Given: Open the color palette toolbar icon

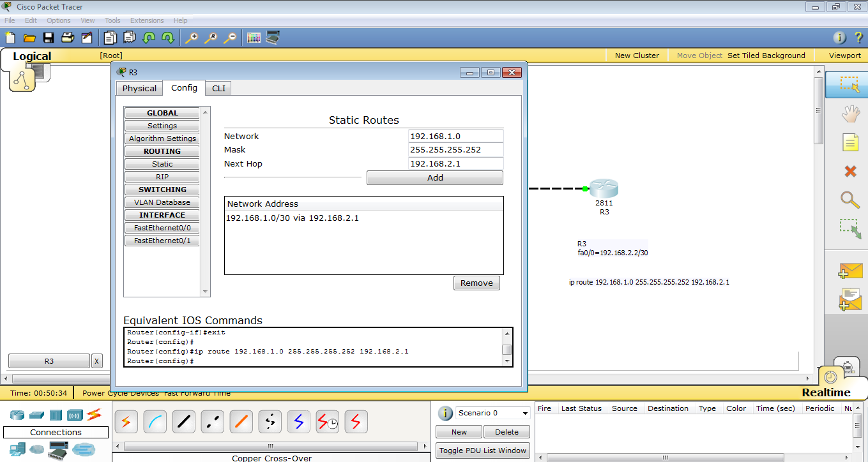Looking at the screenshot, I should click(254, 38).
